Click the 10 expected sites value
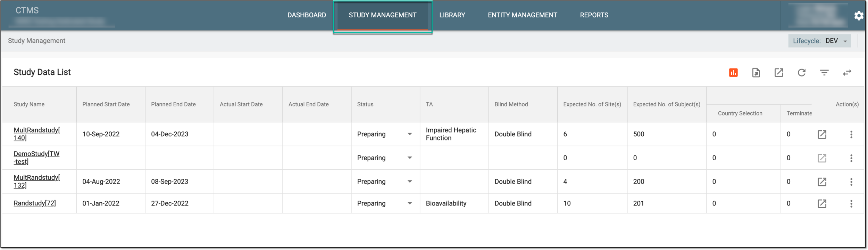Image resolution: width=868 pixels, height=250 pixels. (x=567, y=203)
